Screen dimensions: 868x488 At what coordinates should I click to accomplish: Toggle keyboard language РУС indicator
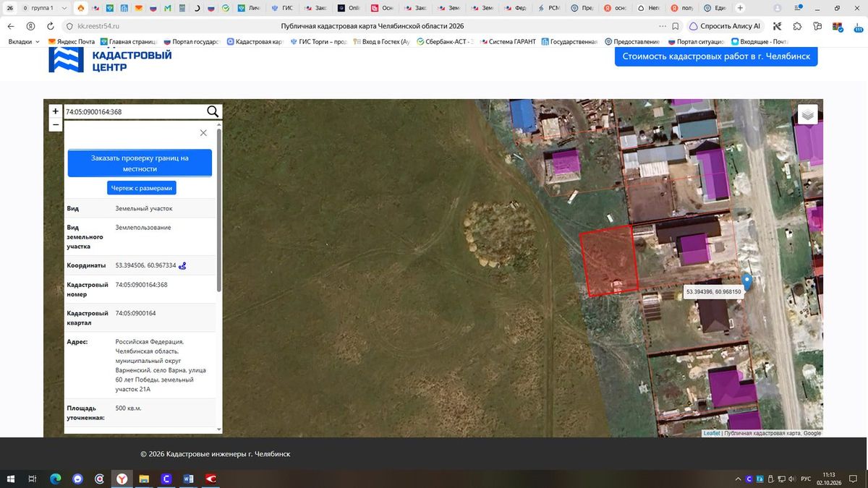[x=804, y=479]
